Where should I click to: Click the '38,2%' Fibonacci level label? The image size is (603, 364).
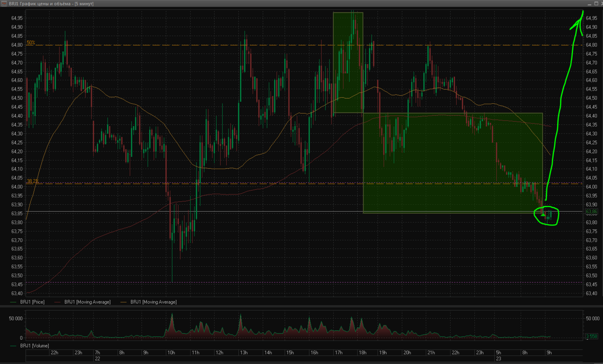coord(32,181)
